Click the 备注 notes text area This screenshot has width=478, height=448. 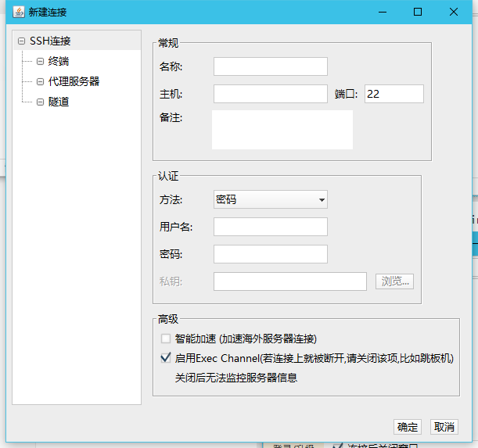pos(282,129)
